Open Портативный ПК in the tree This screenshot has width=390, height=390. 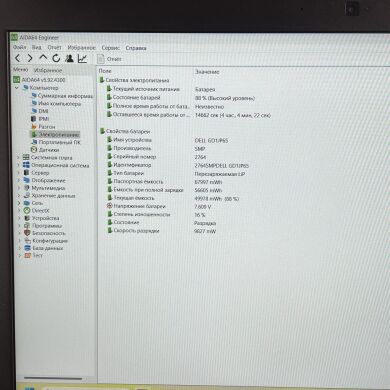(56, 142)
